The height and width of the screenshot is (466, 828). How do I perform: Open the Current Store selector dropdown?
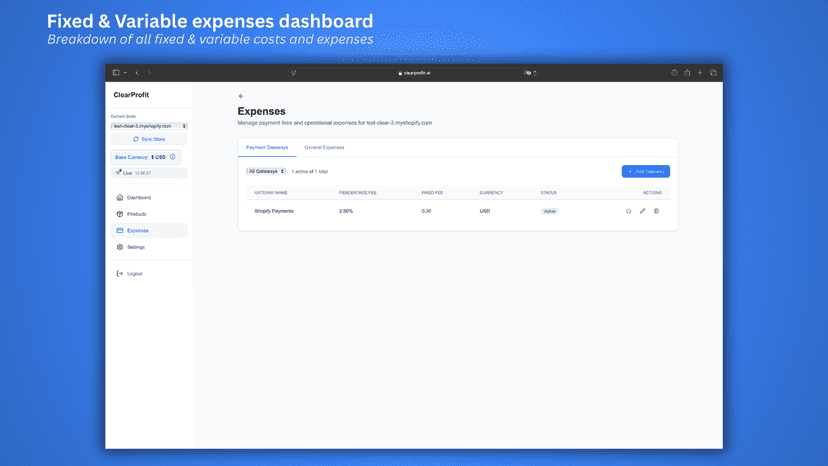[x=149, y=126]
